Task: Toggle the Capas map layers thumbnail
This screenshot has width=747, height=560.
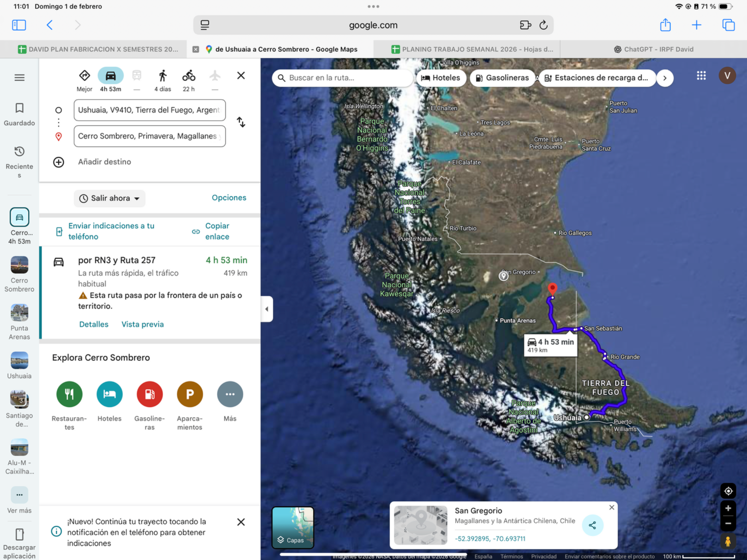Action: [x=293, y=528]
